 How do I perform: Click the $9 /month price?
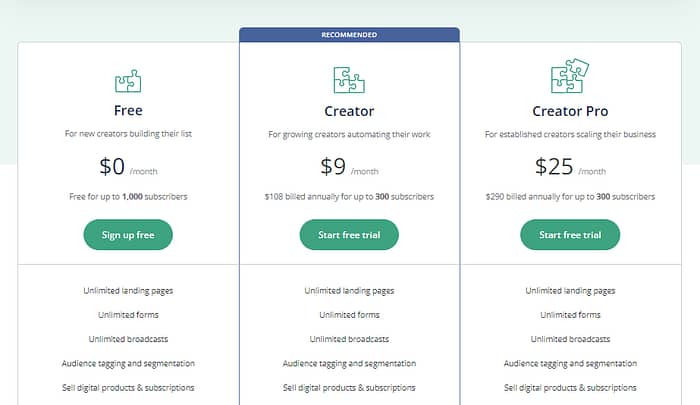(x=349, y=167)
